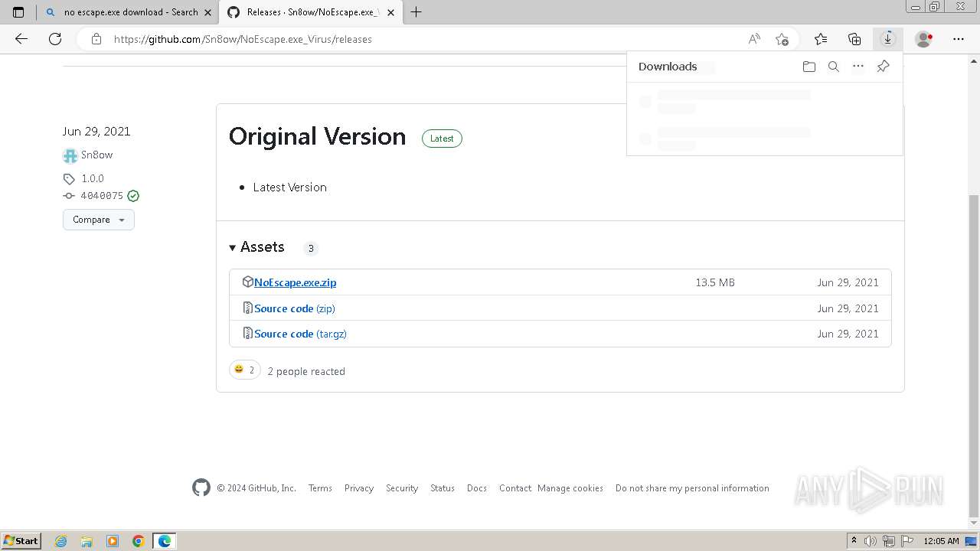Click the site info lock icon
The image size is (980, 551).
pos(96,39)
